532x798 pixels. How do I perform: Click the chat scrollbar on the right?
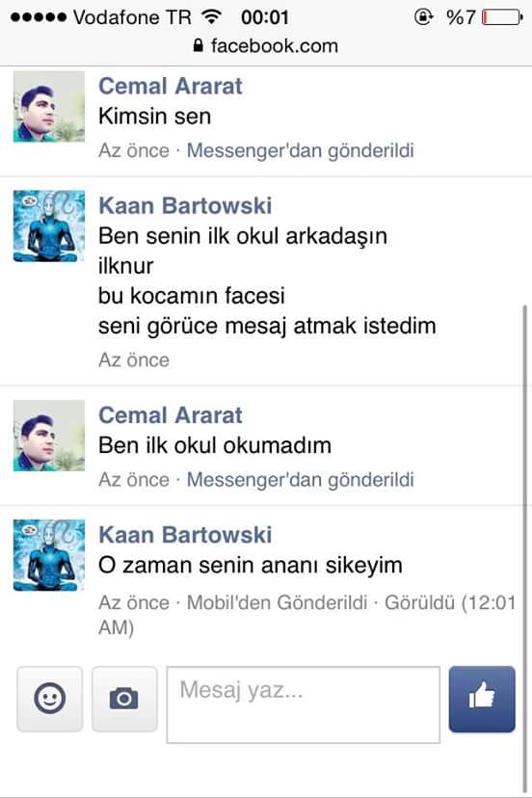click(526, 547)
